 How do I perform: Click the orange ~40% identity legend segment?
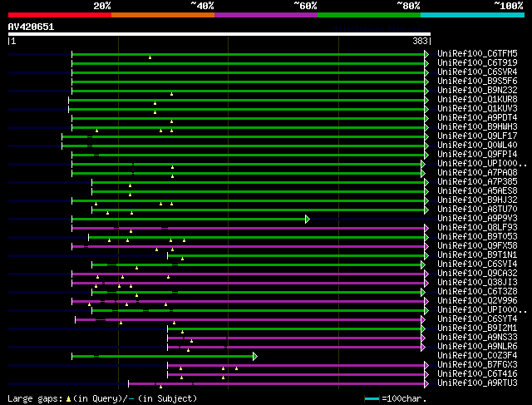(163, 15)
